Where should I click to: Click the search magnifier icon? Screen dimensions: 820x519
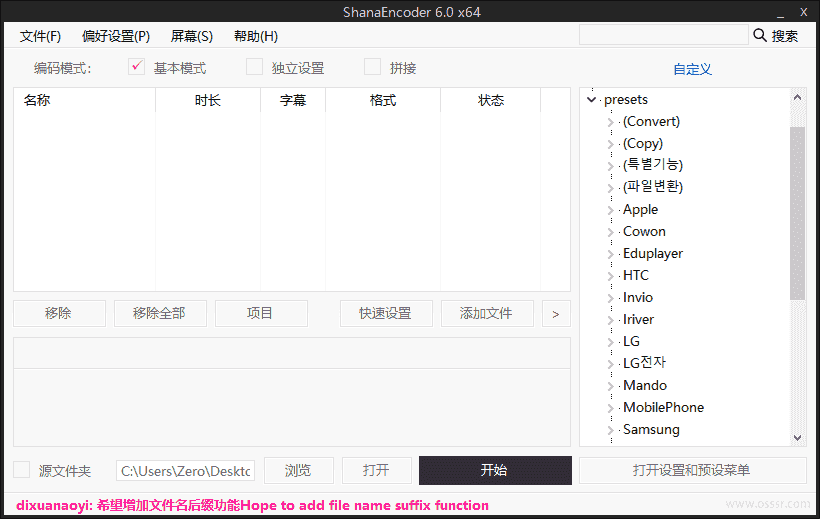[759, 36]
